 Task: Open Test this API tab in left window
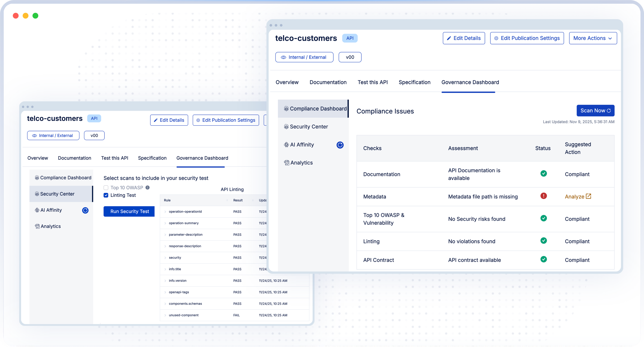[115, 158]
